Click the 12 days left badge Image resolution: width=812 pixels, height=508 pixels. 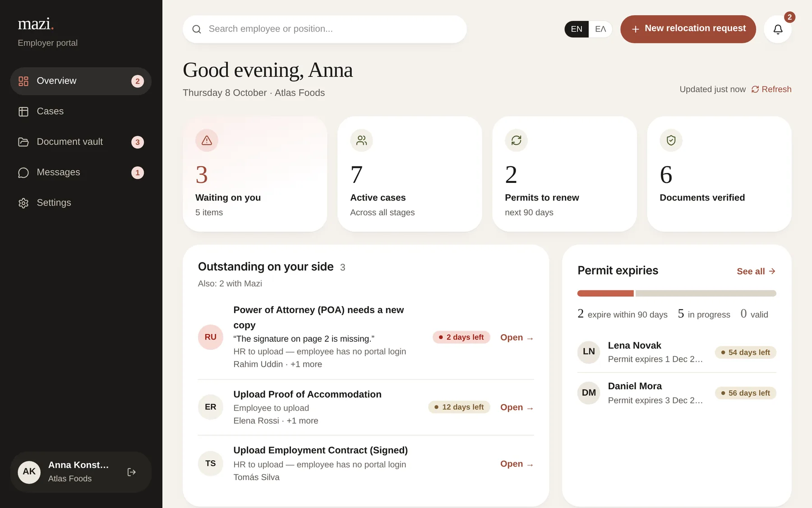click(x=459, y=407)
